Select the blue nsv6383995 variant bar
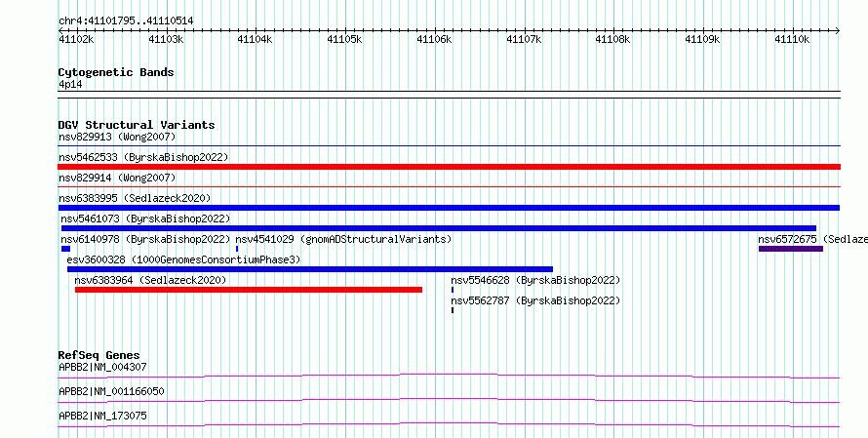Viewport: 868px width, 438px height. point(449,208)
